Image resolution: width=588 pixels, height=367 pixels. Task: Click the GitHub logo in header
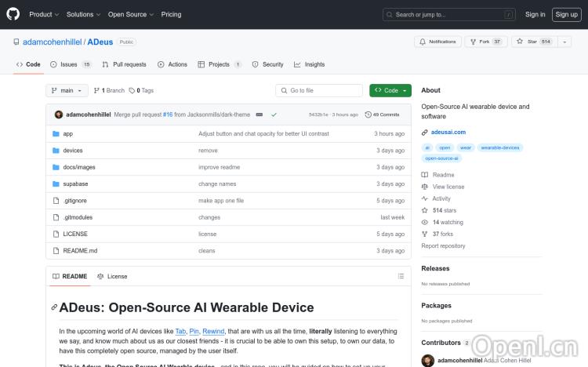click(x=13, y=14)
